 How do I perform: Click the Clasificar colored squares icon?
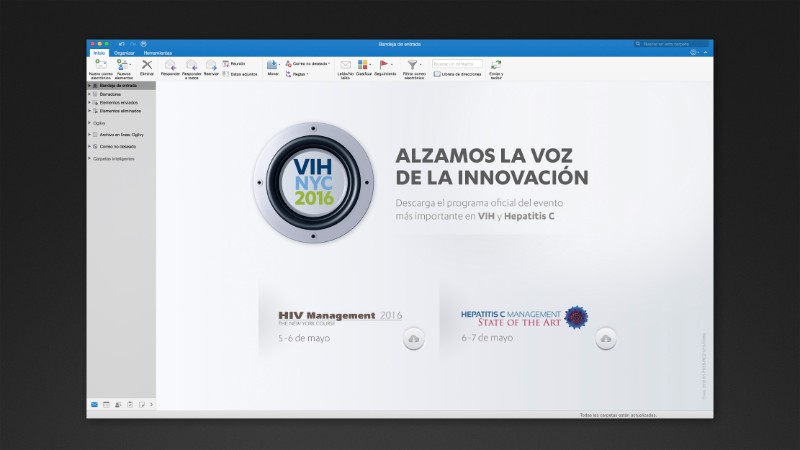coord(362,64)
